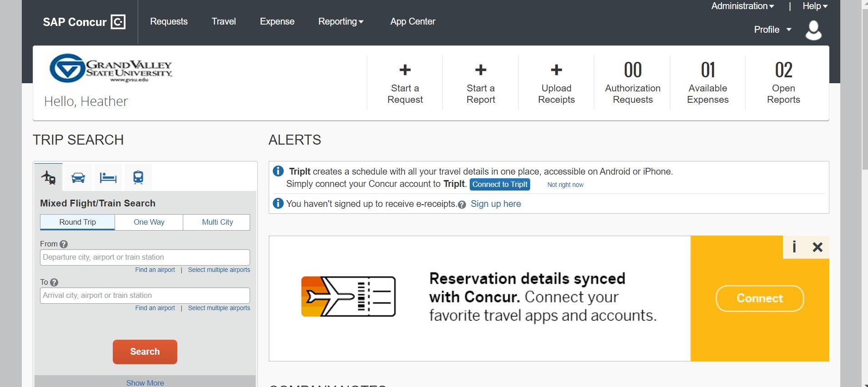The width and height of the screenshot is (868, 387).
Task: Go to the Travel menu
Action: pos(224,22)
